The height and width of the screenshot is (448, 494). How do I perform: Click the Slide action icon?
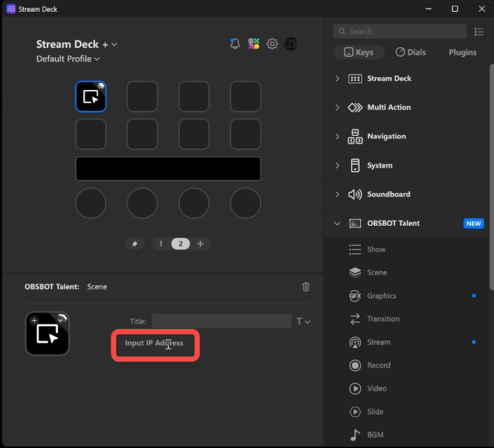click(x=355, y=412)
